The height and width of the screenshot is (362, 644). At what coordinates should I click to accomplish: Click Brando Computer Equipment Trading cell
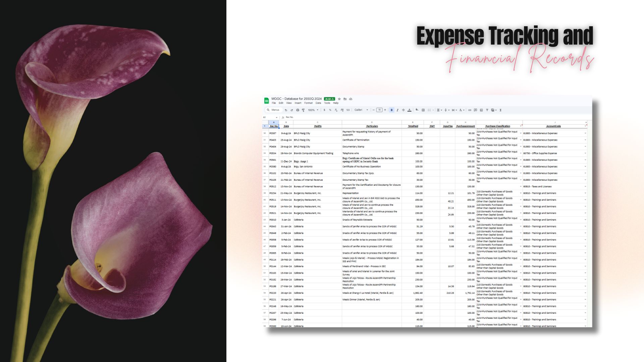click(318, 153)
